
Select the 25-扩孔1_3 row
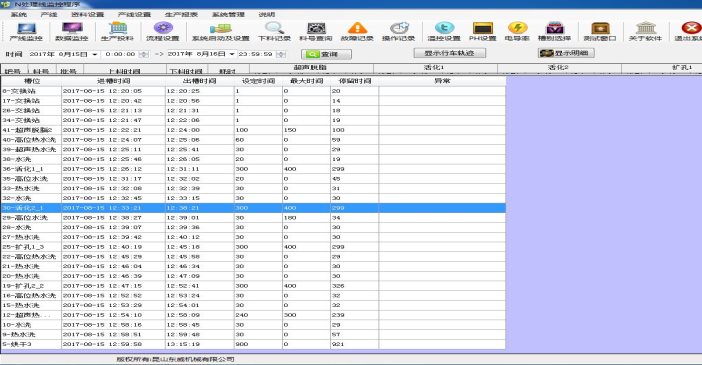pos(253,247)
